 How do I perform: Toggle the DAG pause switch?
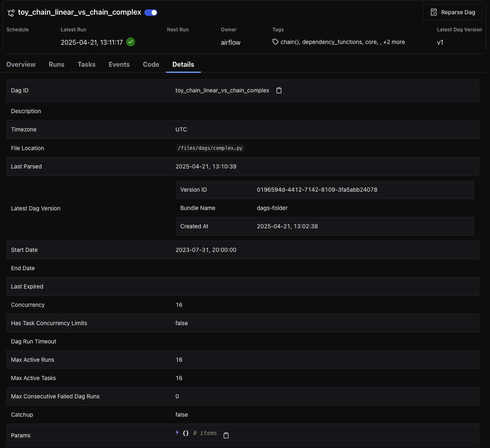(x=151, y=13)
